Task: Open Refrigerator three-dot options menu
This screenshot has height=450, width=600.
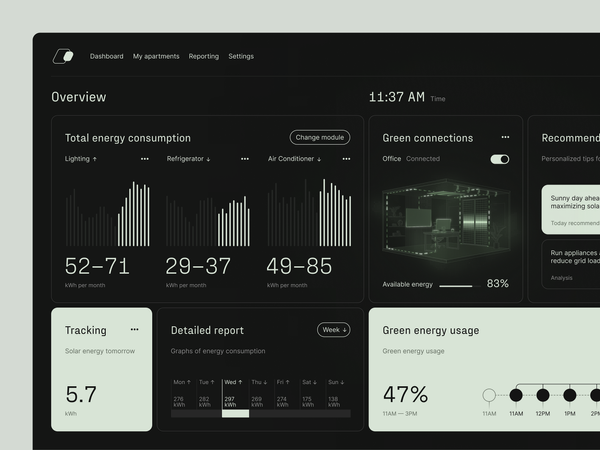Action: coord(244,159)
